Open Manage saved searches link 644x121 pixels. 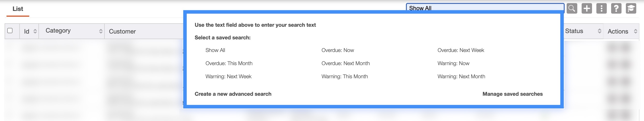[512, 94]
